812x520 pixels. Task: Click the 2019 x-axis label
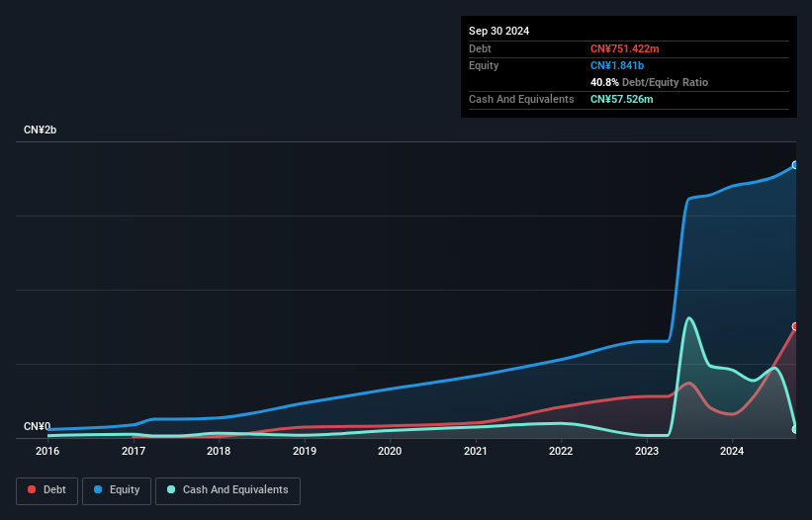(x=305, y=451)
